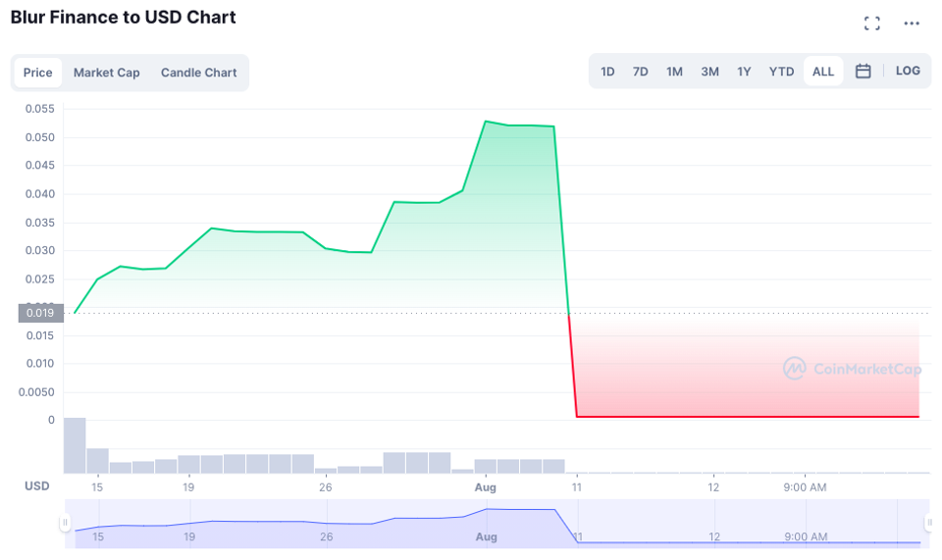
Task: Select the ALL time range
Action: (x=823, y=72)
